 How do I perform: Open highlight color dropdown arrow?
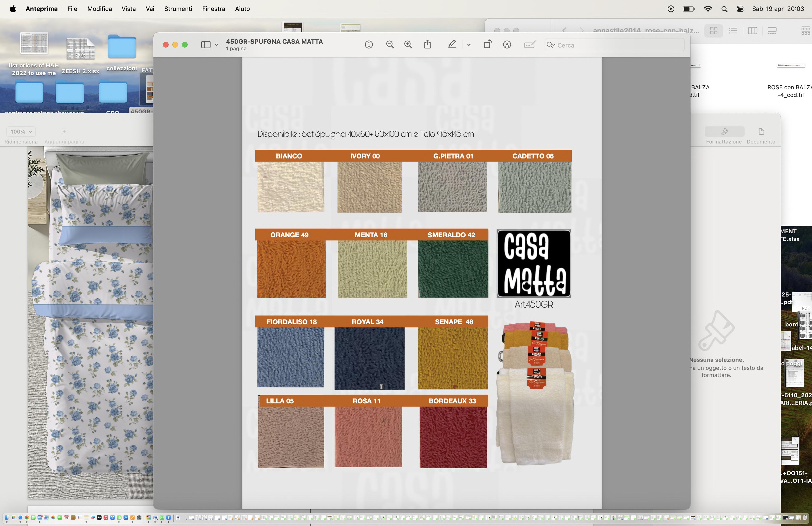click(x=469, y=45)
